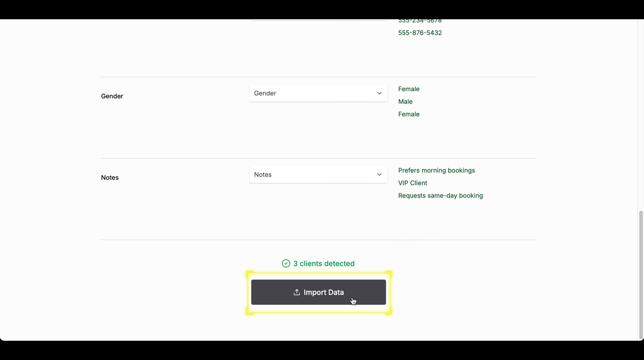Expand the Notes dropdown chevron
This screenshot has height=360, width=644.
[x=379, y=174]
